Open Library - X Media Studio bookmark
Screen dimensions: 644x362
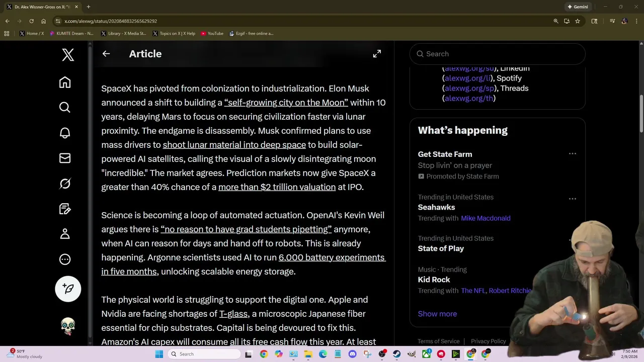(123, 34)
